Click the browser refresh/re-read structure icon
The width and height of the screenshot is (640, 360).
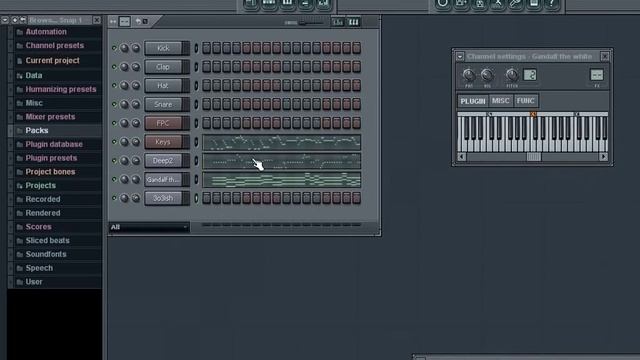[x=15, y=20]
